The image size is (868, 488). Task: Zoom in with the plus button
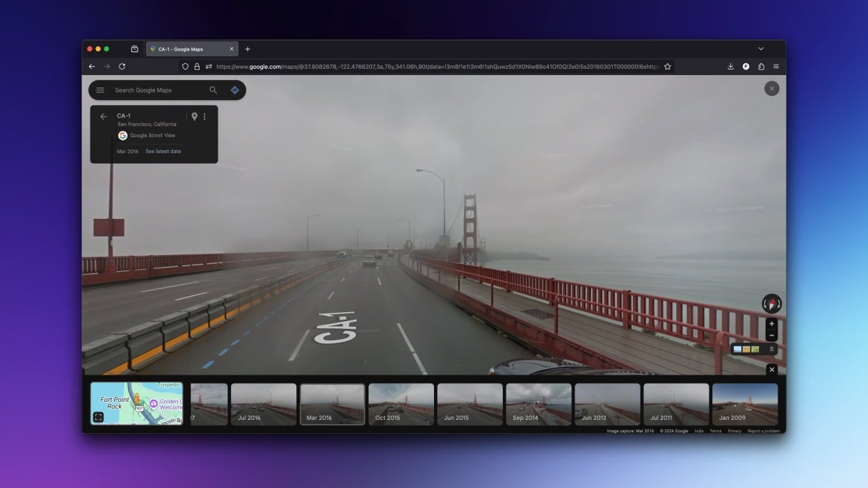[x=771, y=324]
